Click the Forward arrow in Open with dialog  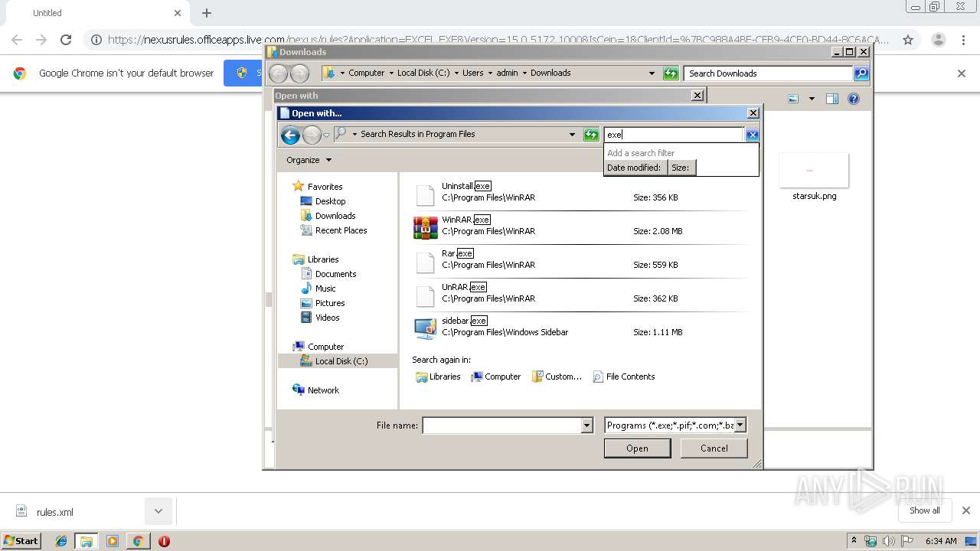click(x=312, y=135)
